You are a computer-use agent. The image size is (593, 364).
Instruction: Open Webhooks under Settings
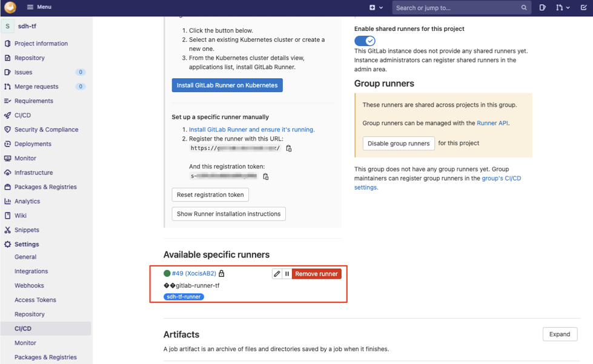tap(29, 286)
